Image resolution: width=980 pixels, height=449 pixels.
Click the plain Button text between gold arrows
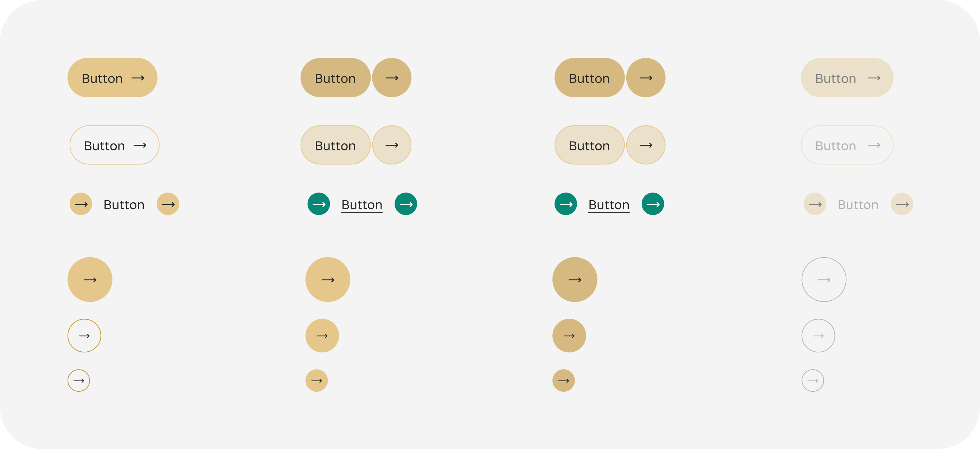[124, 205]
